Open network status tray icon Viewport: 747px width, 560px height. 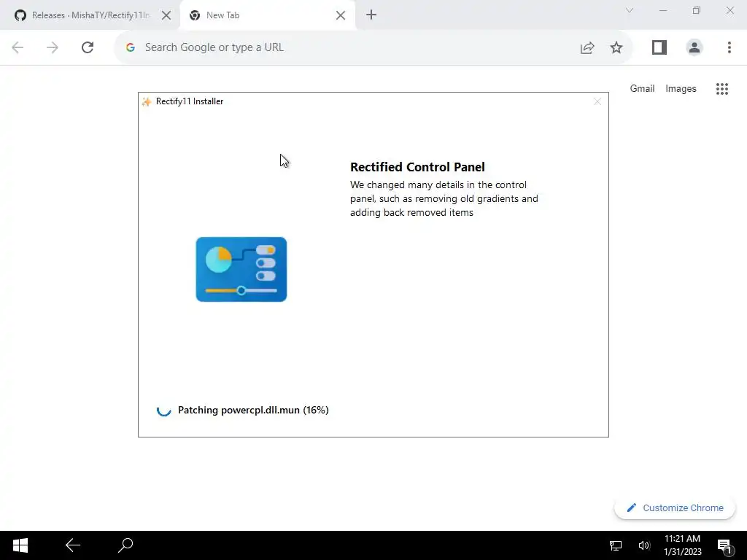(x=616, y=545)
